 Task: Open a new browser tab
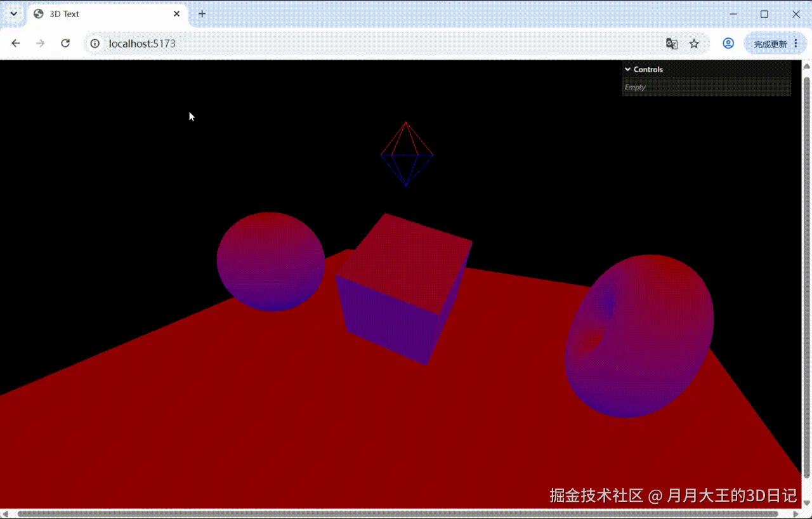pyautogui.click(x=202, y=14)
